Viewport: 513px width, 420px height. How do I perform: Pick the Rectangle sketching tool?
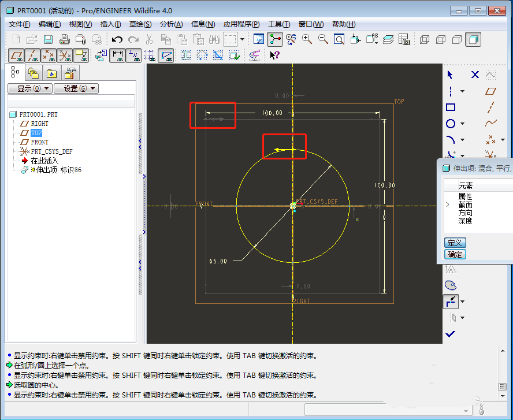click(x=450, y=107)
